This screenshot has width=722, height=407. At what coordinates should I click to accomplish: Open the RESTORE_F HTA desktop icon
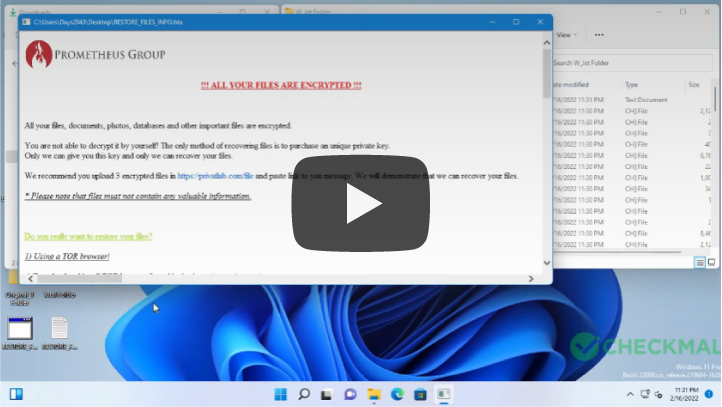coord(20,334)
